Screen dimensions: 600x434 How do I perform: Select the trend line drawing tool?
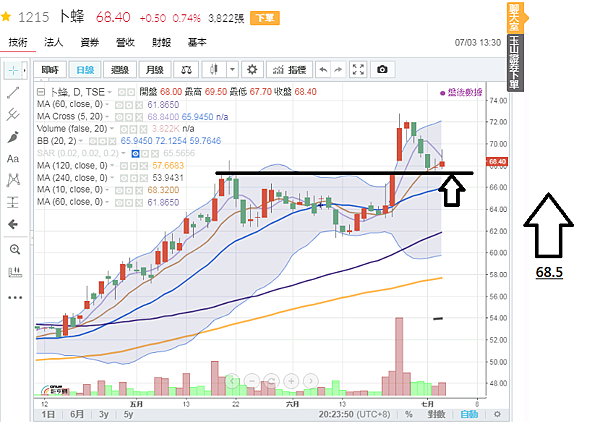click(13, 92)
